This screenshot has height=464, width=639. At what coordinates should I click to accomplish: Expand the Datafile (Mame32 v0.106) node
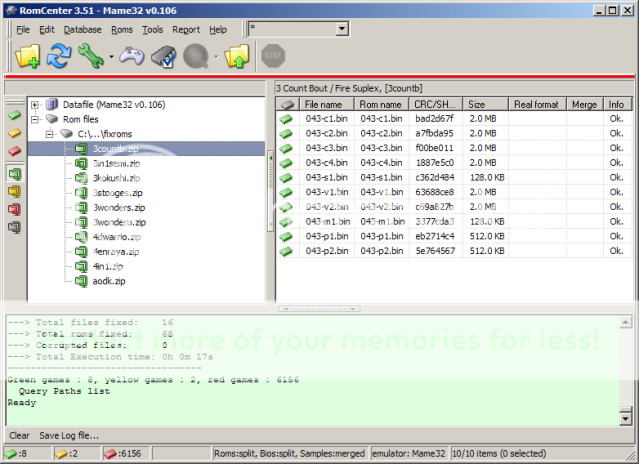36,104
